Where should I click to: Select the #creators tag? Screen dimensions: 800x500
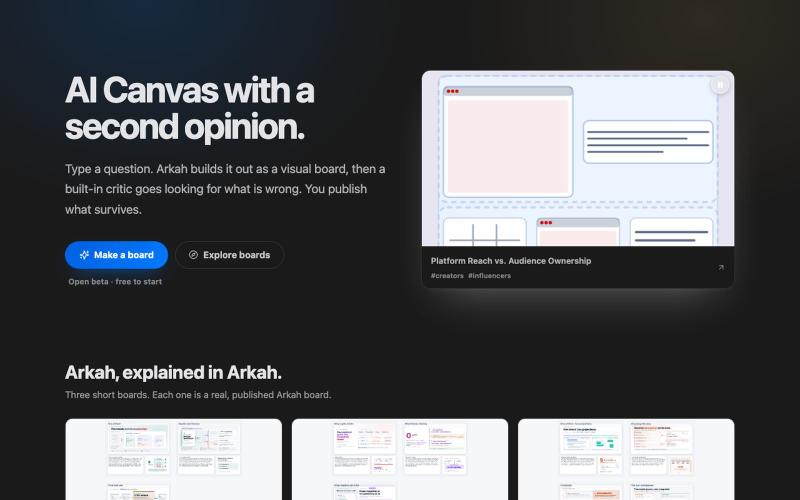point(447,276)
